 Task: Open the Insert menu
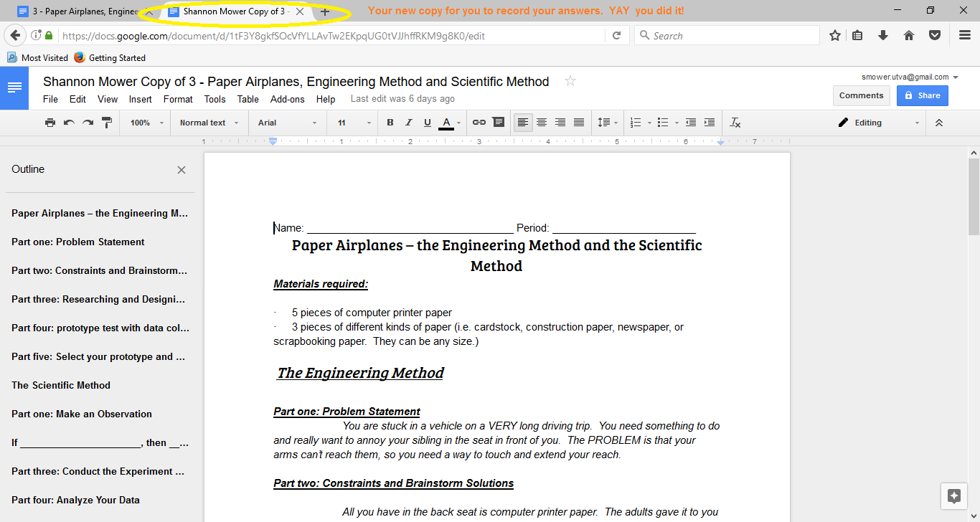[x=140, y=99]
